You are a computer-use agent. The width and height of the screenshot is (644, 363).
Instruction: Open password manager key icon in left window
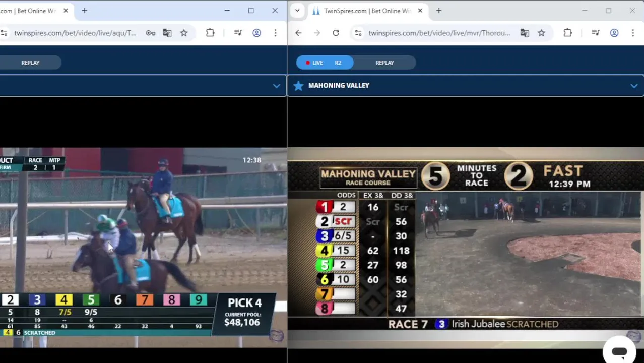pyautogui.click(x=150, y=33)
